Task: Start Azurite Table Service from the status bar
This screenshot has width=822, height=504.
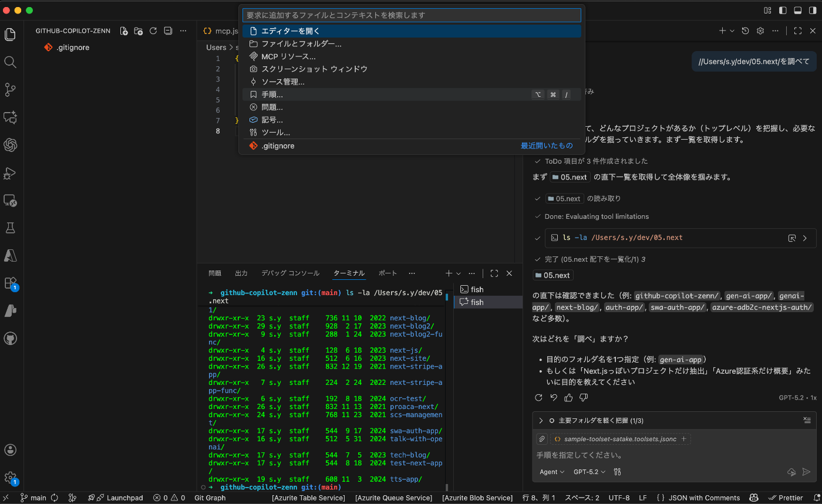Action: (x=308, y=498)
